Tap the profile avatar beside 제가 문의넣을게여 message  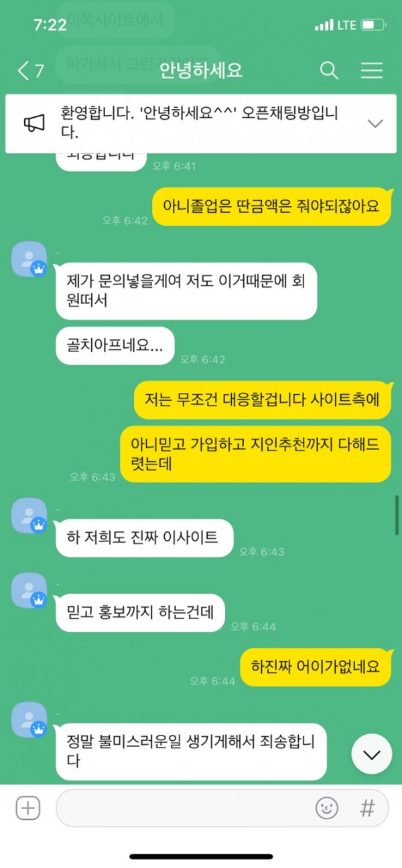(29, 258)
